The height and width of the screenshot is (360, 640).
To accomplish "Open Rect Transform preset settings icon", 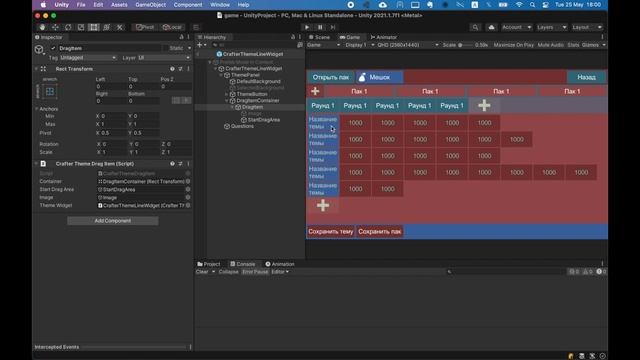I will (x=180, y=69).
